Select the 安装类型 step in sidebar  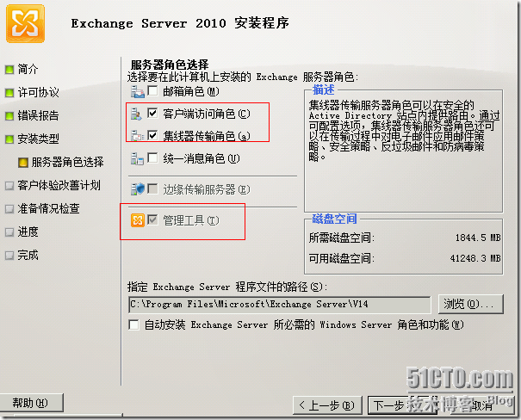click(38, 139)
